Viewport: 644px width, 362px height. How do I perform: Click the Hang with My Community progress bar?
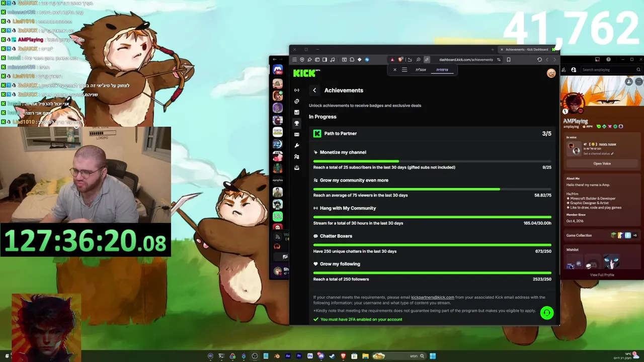(x=432, y=217)
